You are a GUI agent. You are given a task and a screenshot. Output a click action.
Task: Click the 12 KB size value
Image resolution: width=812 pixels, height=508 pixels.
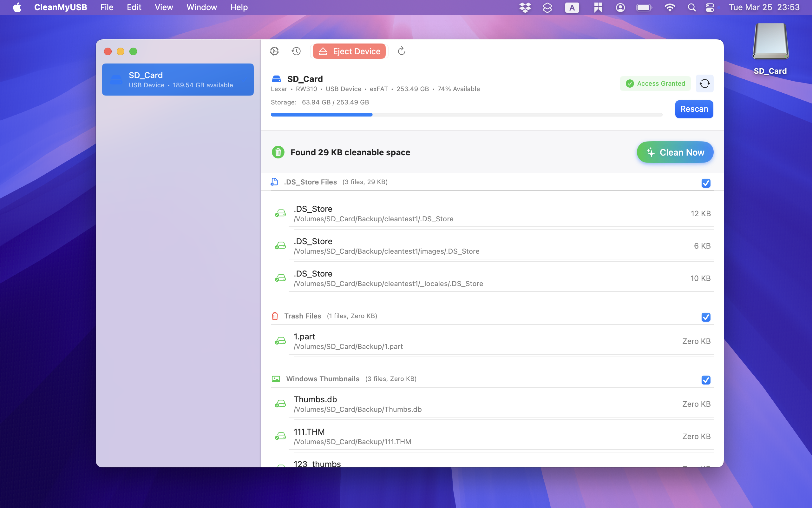tap(701, 213)
